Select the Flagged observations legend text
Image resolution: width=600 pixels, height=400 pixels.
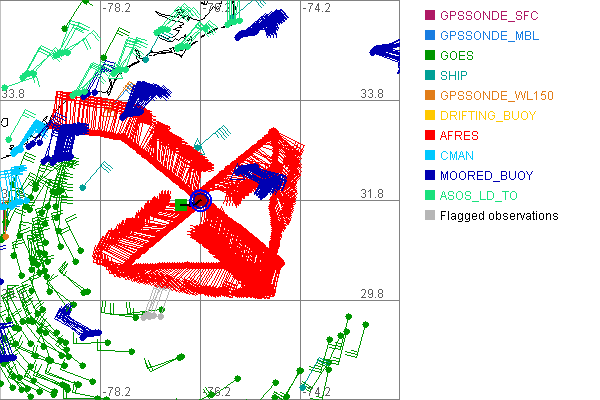click(498, 216)
